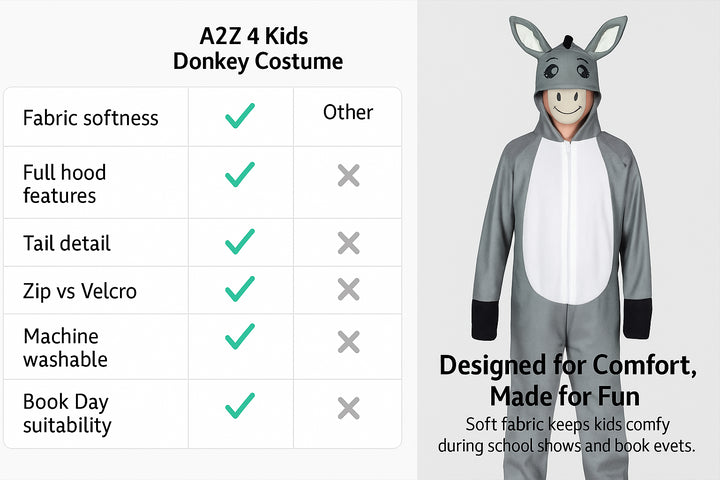Click the gray X for Full hood features
Screen dimensions: 720x480
tap(349, 175)
